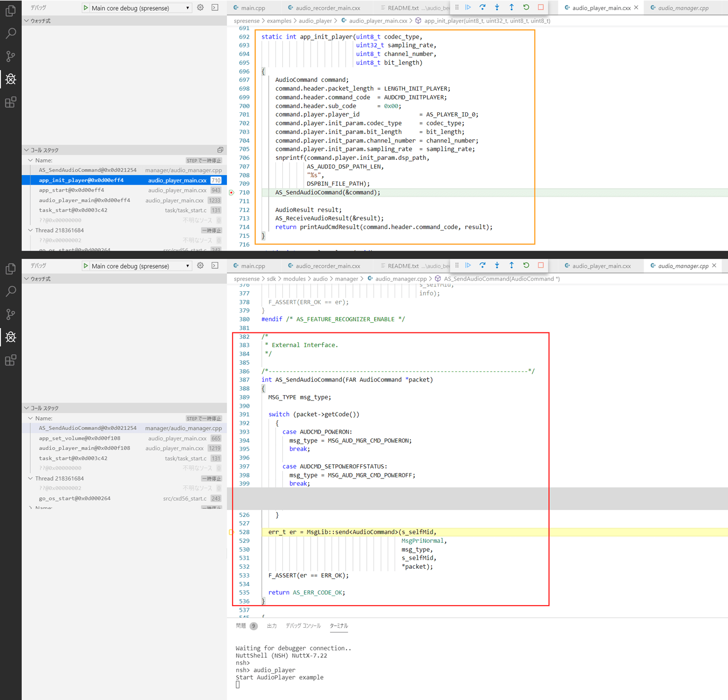Open Search view in the upper VS Code window
The height and width of the screenshot is (700, 728).
click(11, 33)
